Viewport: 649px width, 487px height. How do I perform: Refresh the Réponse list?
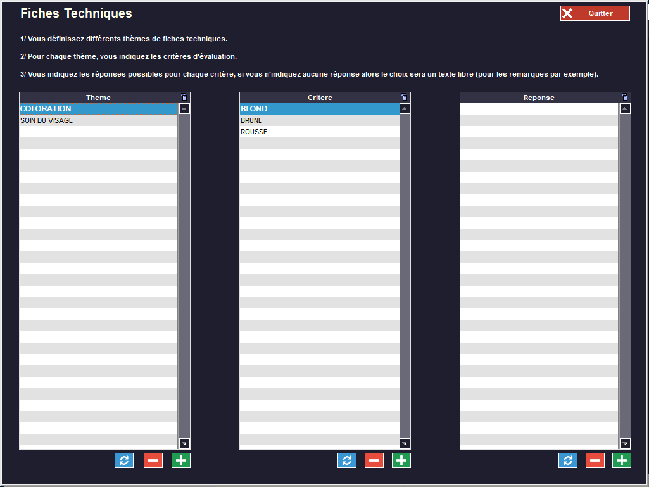tap(567, 460)
